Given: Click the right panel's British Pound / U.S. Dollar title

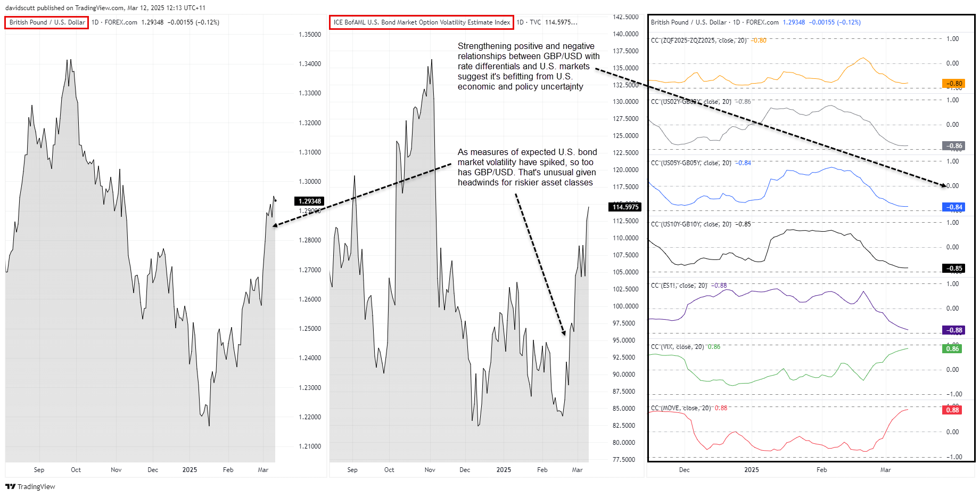Looking at the screenshot, I should 688,22.
